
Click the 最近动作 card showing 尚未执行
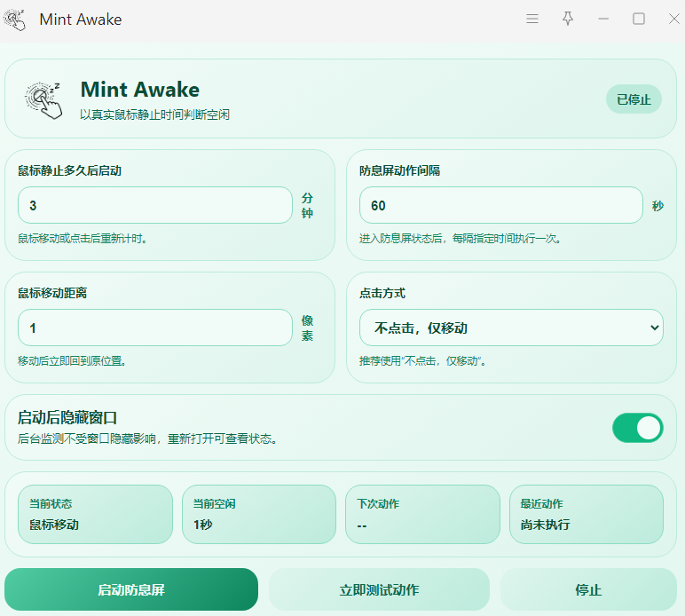pyautogui.click(x=587, y=514)
